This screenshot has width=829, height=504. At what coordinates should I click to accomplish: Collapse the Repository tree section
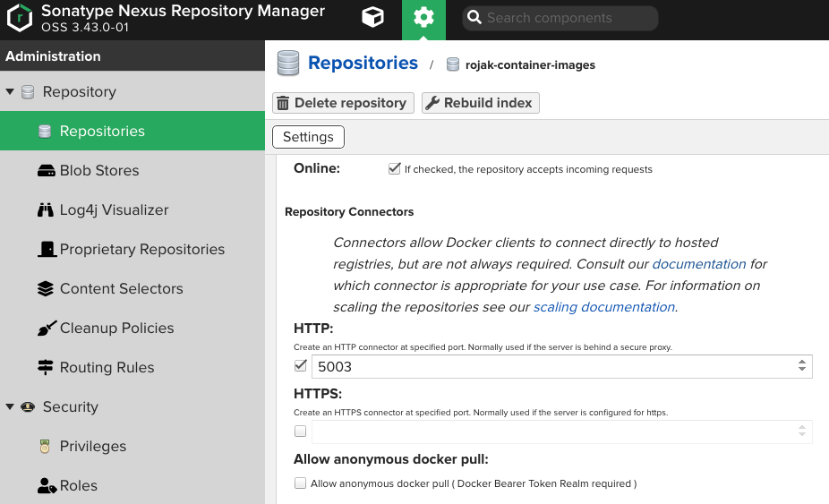click(10, 91)
